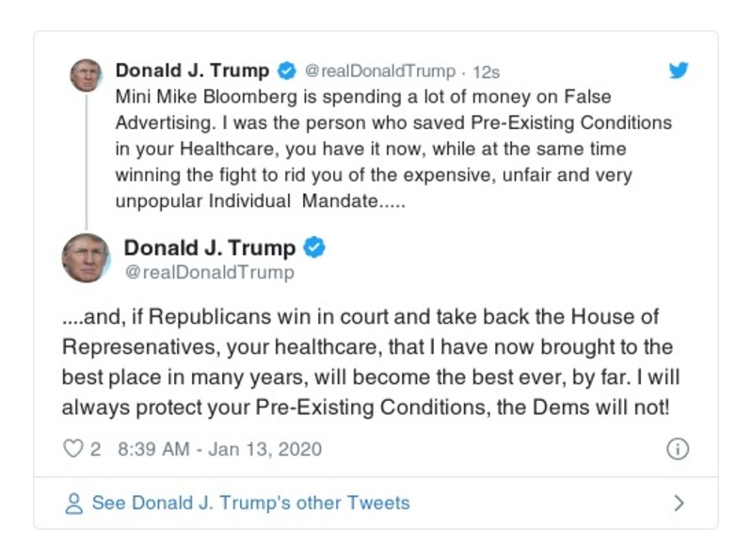Click the heart like icon
The width and height of the screenshot is (752, 560).
point(72,449)
